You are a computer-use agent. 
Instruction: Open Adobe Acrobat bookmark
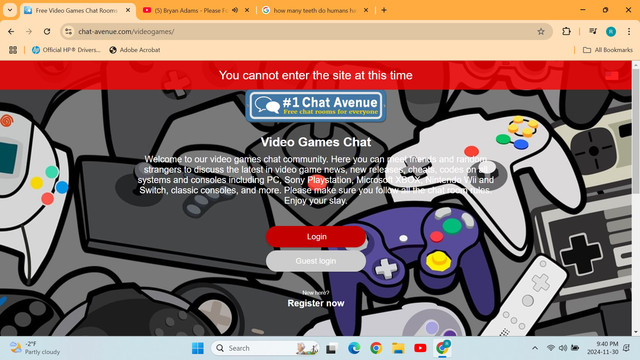point(135,50)
